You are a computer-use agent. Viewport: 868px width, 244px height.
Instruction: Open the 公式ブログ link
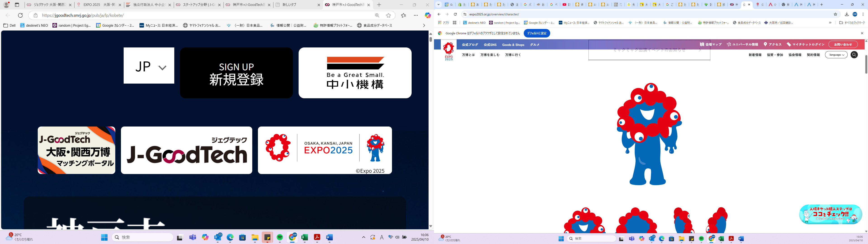coord(470,45)
